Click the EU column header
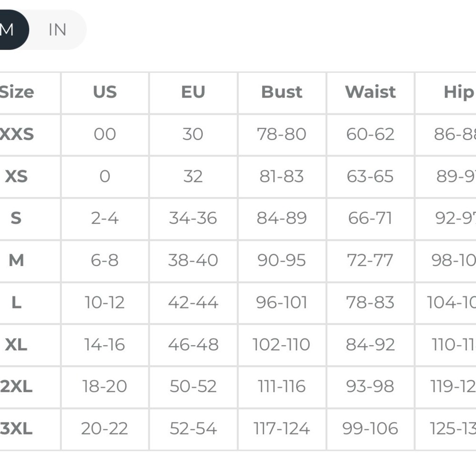476x476 pixels. [x=193, y=92]
